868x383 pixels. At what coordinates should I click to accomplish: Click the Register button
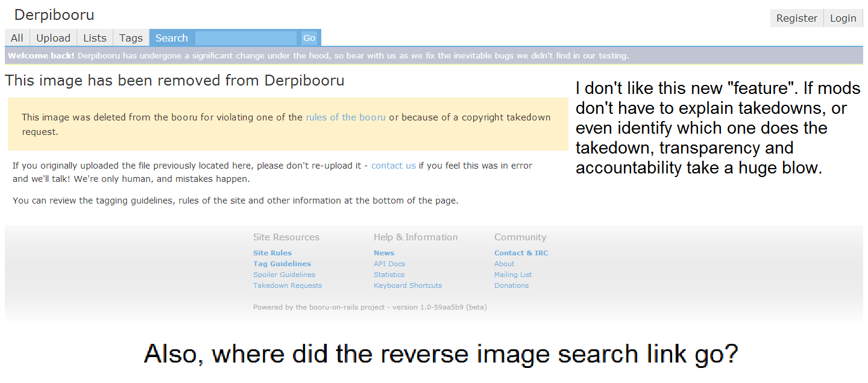(x=797, y=18)
